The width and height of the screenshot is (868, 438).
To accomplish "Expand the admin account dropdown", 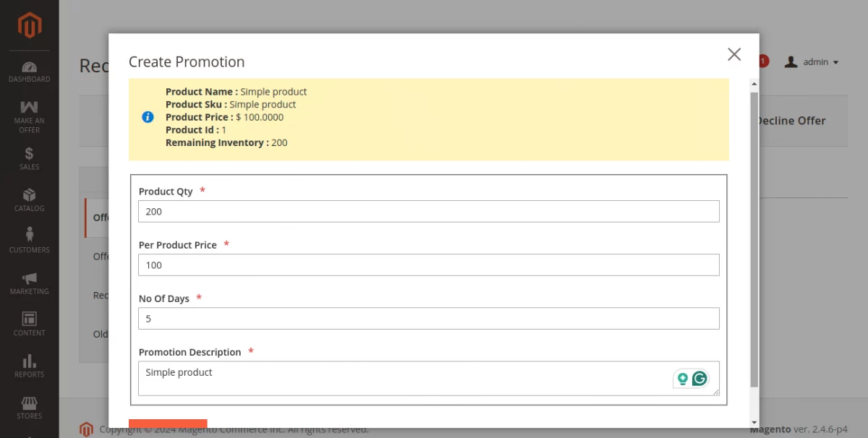I will coord(813,62).
